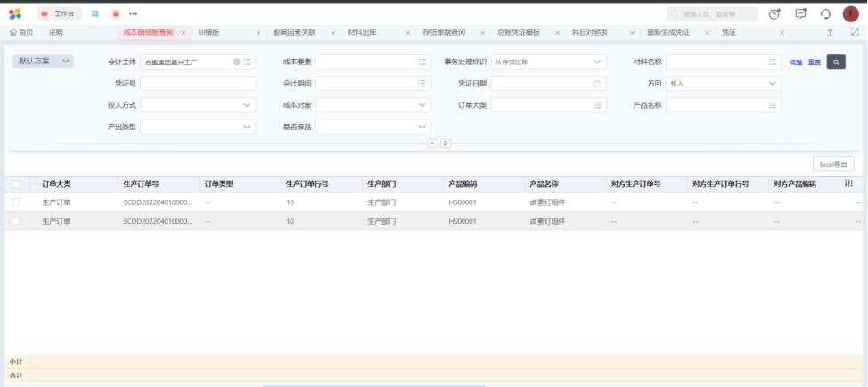This screenshot has width=868, height=387.
Task: Go to the 首页 home tab
Action: point(21,33)
